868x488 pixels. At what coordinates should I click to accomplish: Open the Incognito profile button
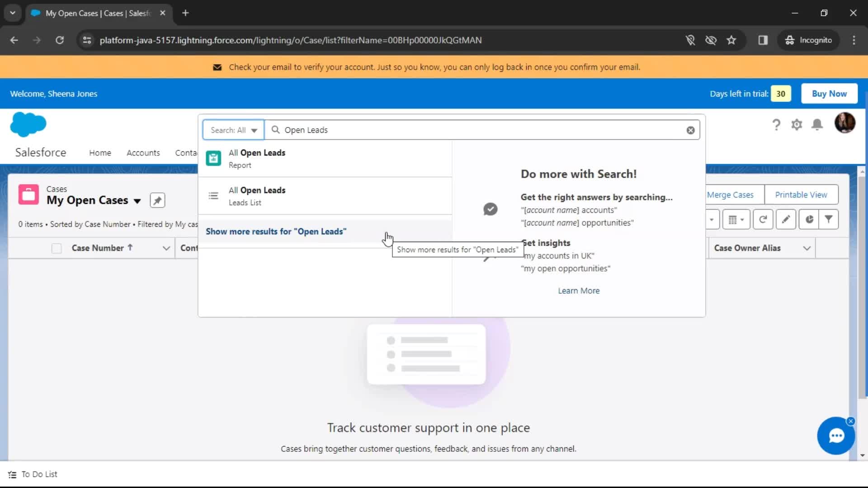point(809,40)
